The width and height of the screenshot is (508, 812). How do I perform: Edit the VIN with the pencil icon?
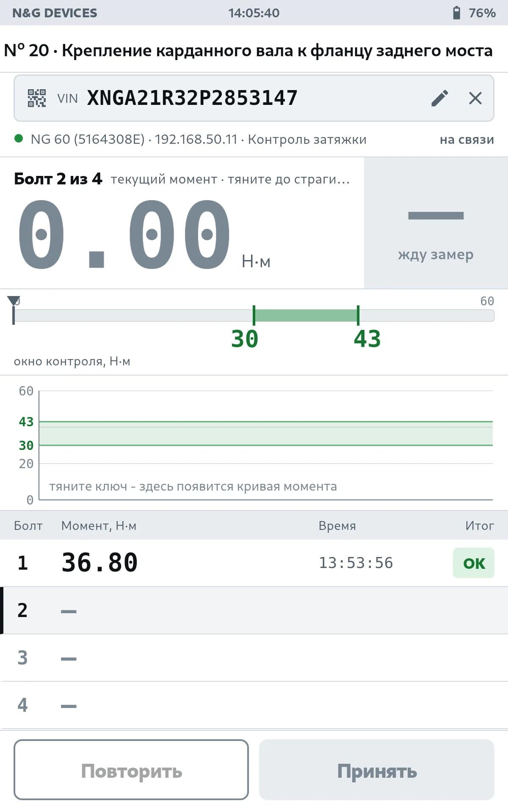click(x=440, y=98)
